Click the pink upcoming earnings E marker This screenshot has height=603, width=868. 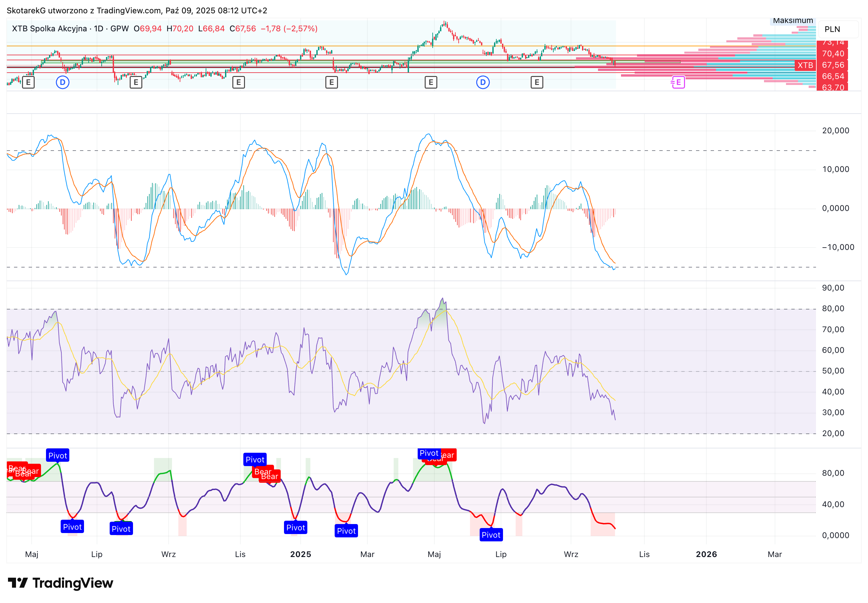[678, 82]
